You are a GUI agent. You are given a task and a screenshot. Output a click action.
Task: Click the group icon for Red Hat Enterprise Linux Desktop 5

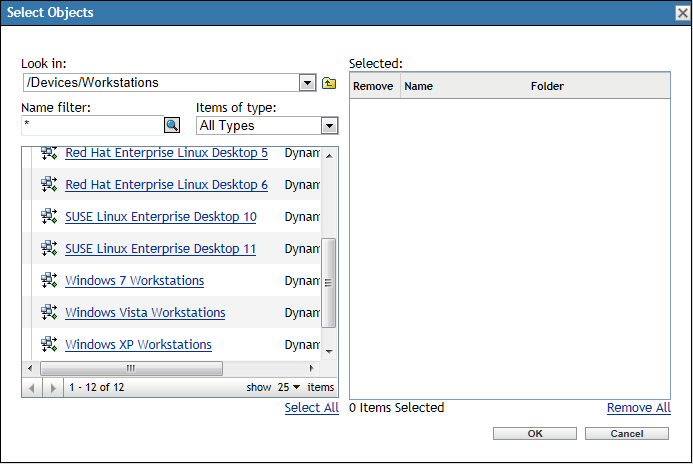coord(49,152)
